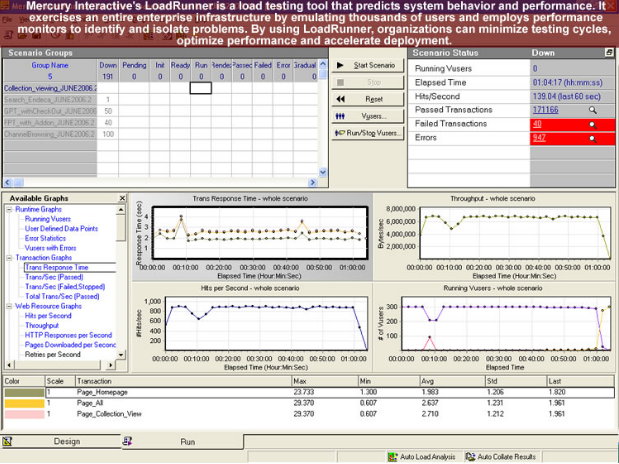Select Pages Downloaded per Second graph
Image resolution: width=619 pixels, height=464 pixels.
click(70, 345)
